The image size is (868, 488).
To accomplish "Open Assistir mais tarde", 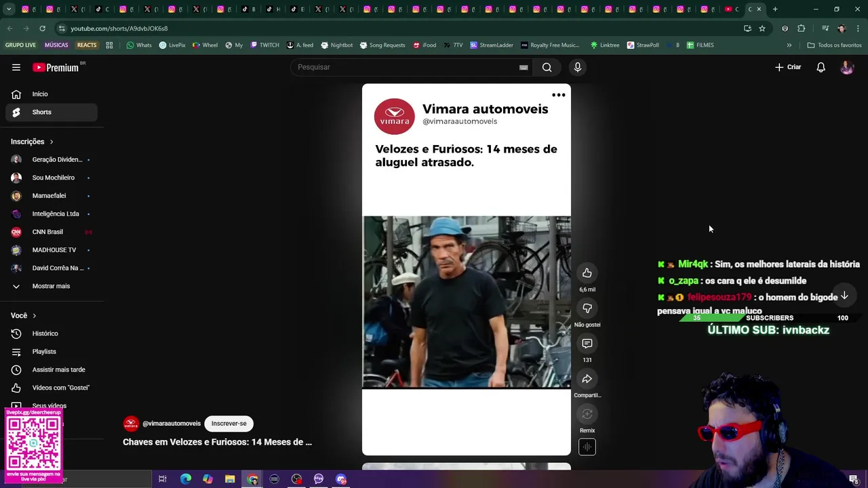I will tap(52, 369).
